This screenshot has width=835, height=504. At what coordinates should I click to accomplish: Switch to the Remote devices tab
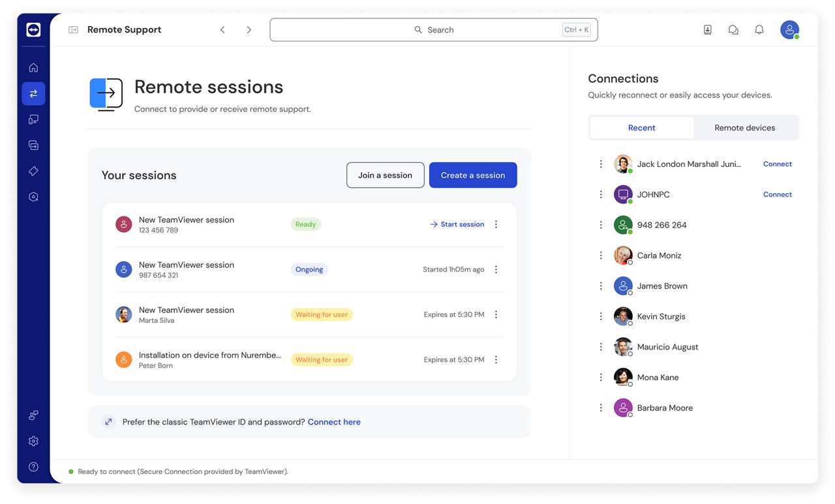tap(745, 128)
